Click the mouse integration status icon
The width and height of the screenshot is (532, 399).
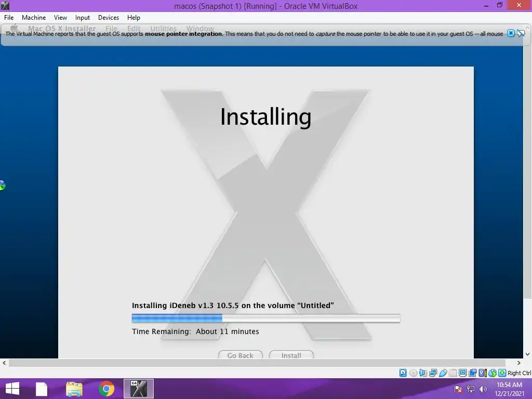tap(493, 373)
